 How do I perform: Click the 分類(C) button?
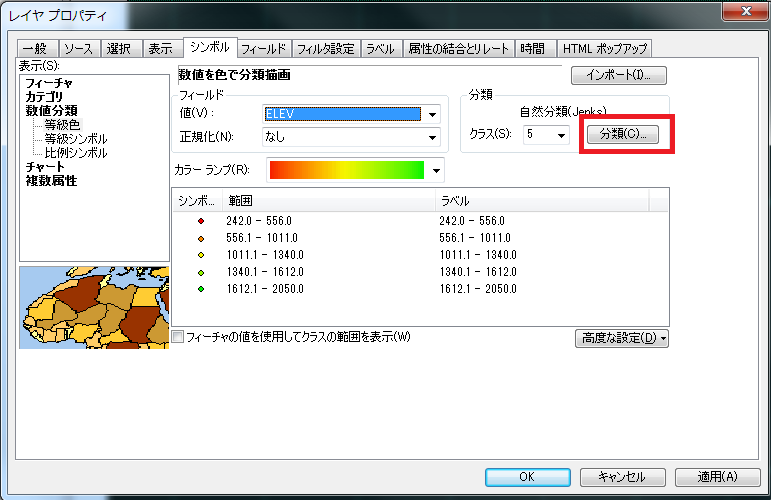click(x=623, y=134)
